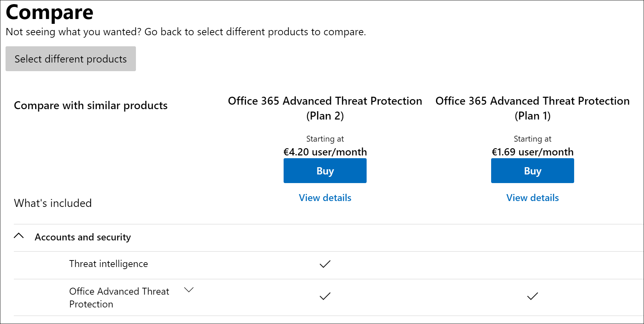Click the What's included label
This screenshot has height=324, width=644.
point(53,203)
